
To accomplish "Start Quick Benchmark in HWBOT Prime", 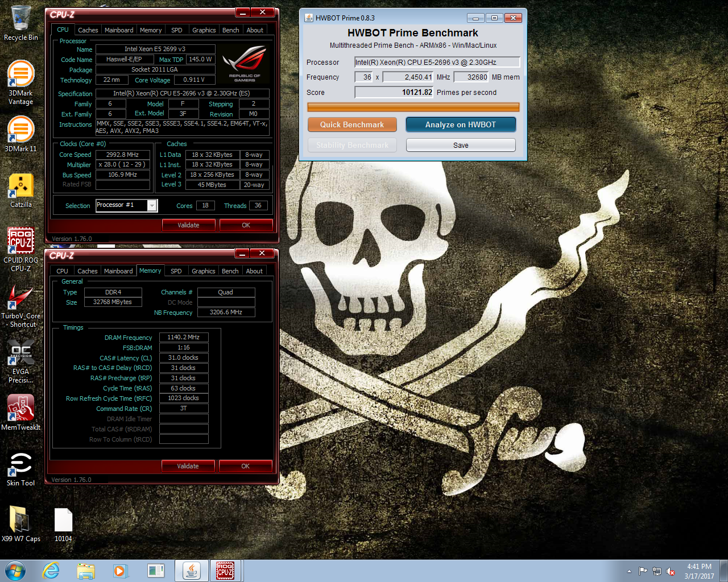I will (x=352, y=124).
